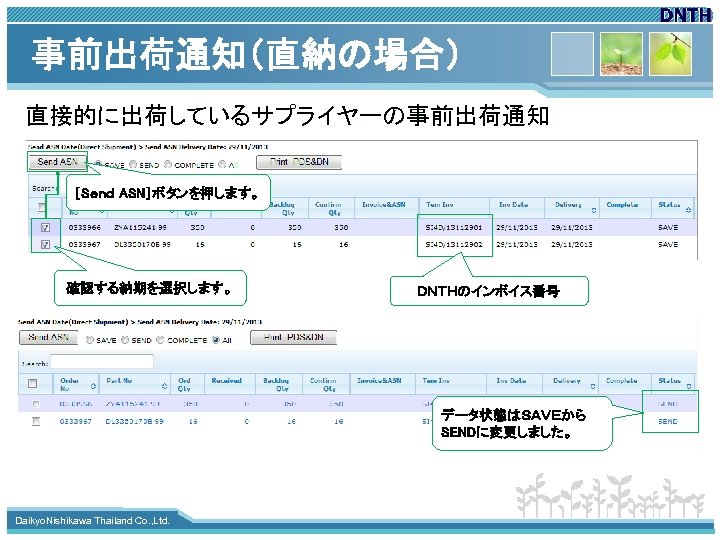The width and height of the screenshot is (720, 540).
Task: Sort by Status icon in lower table
Action: tap(689, 386)
